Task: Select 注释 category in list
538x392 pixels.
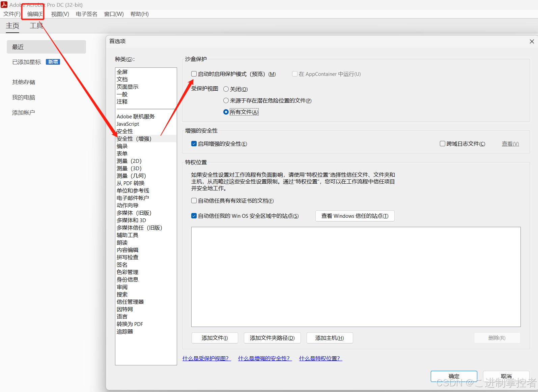Action: tap(146, 101)
